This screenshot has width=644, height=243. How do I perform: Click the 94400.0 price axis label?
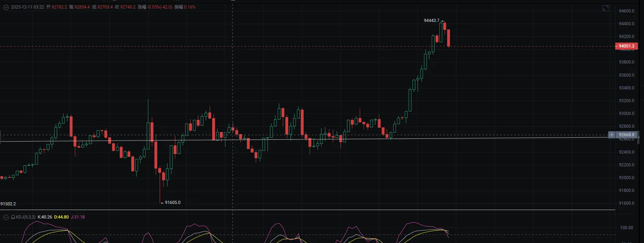[627, 24]
